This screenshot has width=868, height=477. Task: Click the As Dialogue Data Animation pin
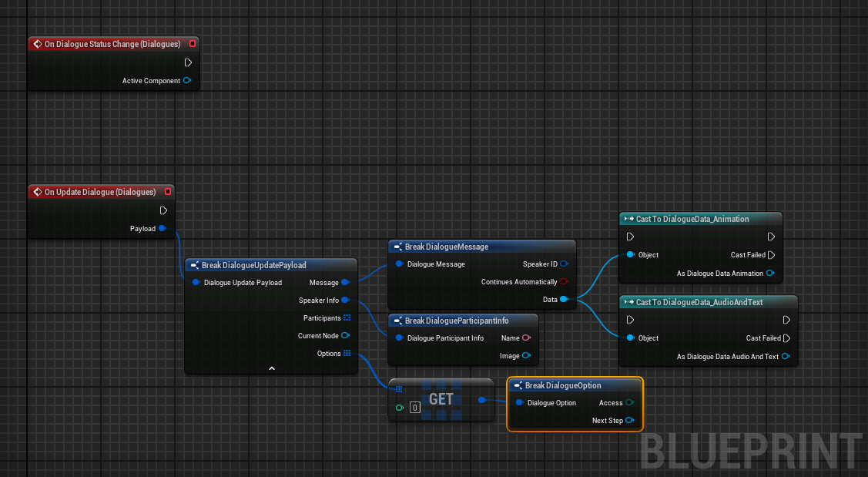pyautogui.click(x=770, y=273)
